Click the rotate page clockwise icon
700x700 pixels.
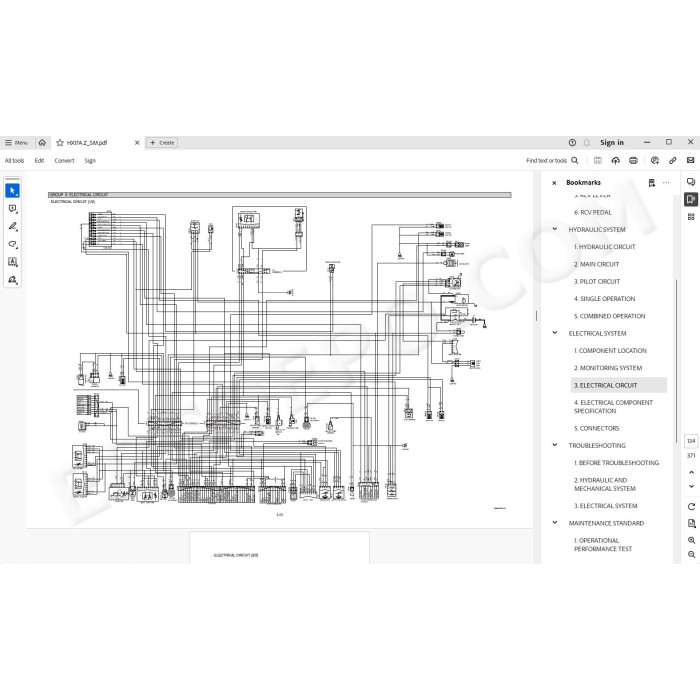click(692, 507)
